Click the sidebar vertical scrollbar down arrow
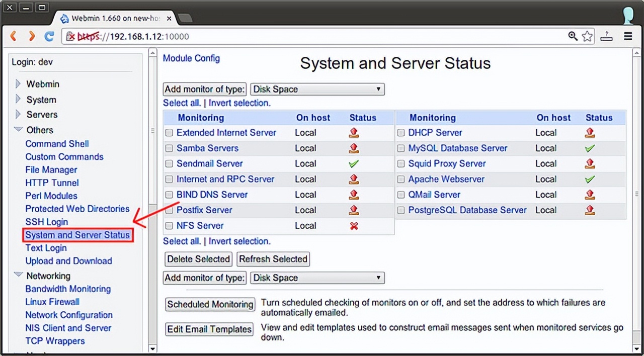The width and height of the screenshot is (644, 356). [x=152, y=348]
